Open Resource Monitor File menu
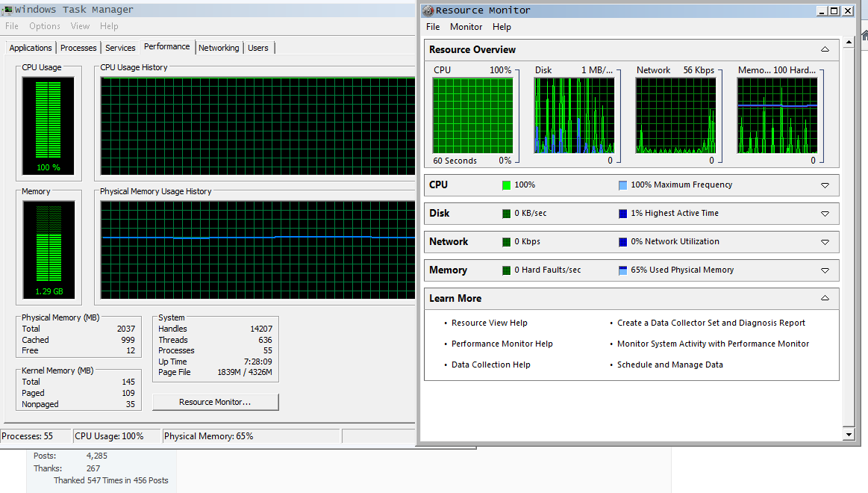Screen dimensions: 868x493 [x=433, y=27]
